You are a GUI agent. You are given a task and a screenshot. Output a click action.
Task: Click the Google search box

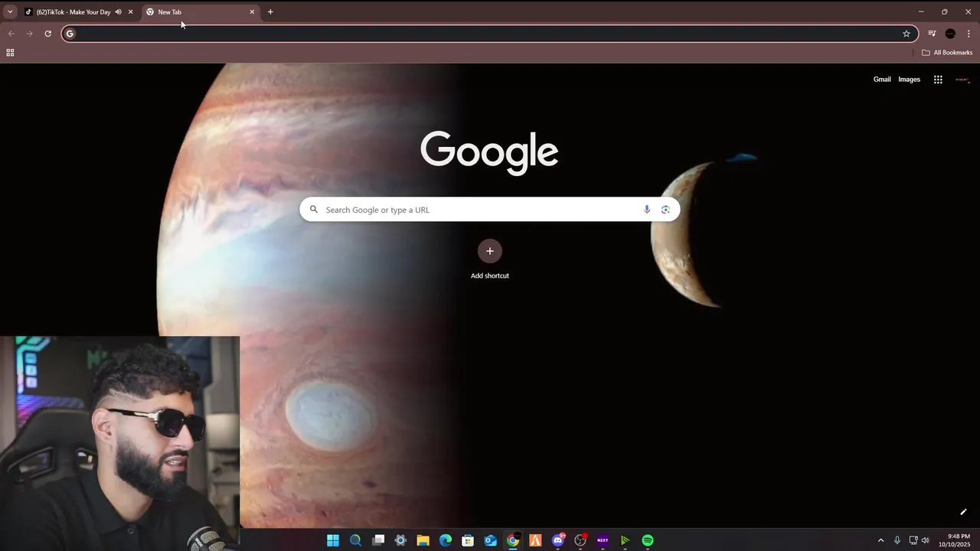point(490,210)
